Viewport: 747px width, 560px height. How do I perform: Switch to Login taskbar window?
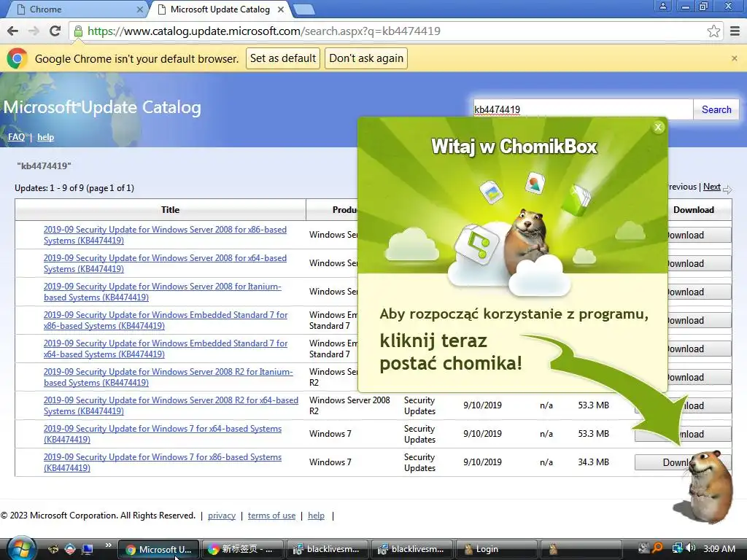(496, 550)
